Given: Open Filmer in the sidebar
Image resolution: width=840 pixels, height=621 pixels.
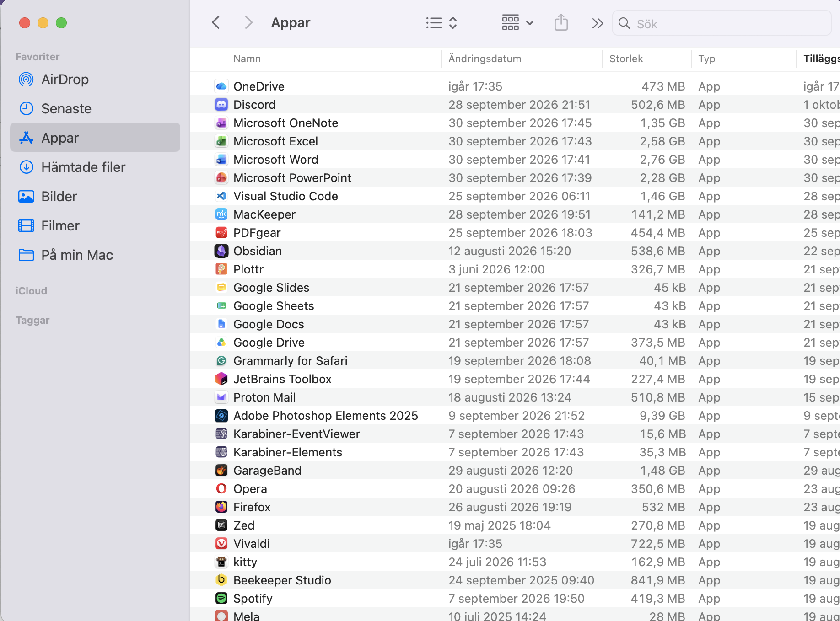Looking at the screenshot, I should (x=95, y=225).
